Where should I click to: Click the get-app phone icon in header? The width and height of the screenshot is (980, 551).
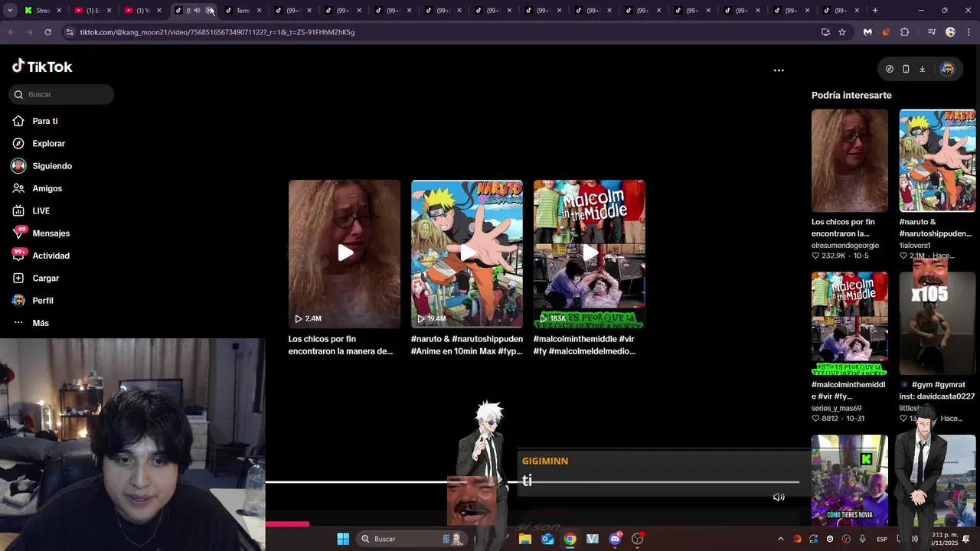906,69
